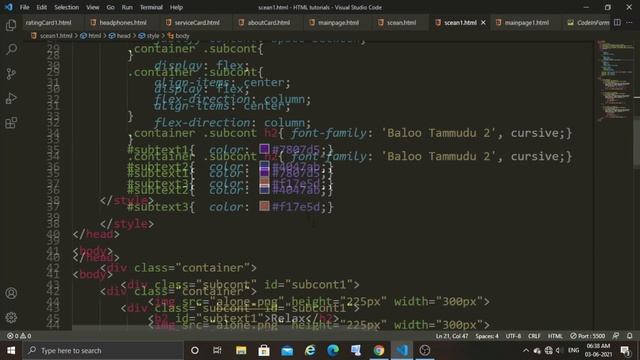Screen dimensions: 640x360
Task: Open editor More Actions ellipsis
Action: 629,22
